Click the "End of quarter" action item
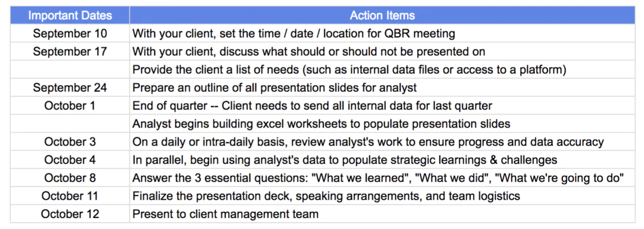The image size is (644, 229). click(x=312, y=106)
